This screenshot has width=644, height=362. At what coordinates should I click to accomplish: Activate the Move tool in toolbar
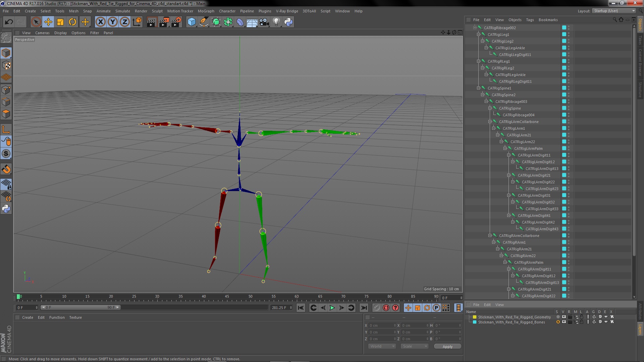point(48,22)
